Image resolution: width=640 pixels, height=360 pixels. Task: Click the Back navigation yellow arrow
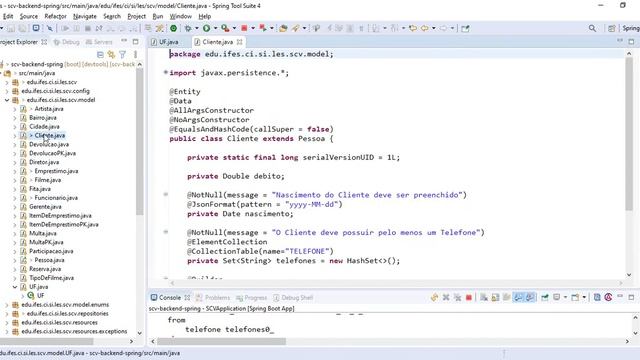click(425, 28)
